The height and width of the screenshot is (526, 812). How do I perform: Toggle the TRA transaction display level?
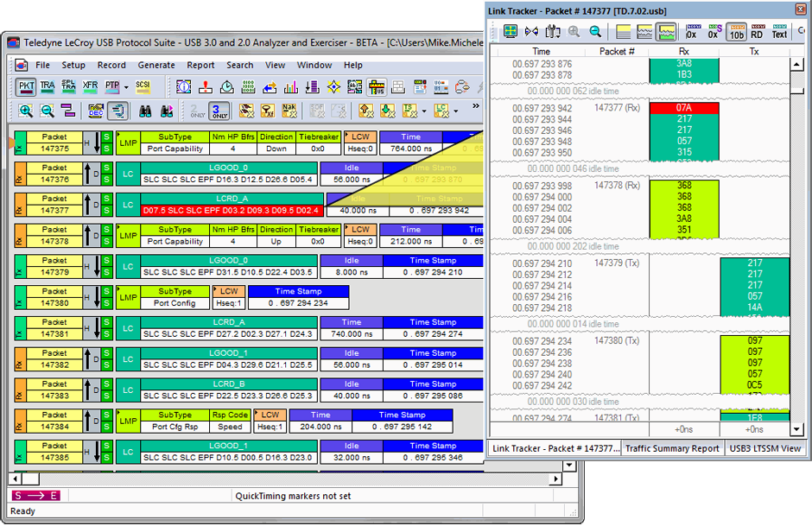pos(48,87)
